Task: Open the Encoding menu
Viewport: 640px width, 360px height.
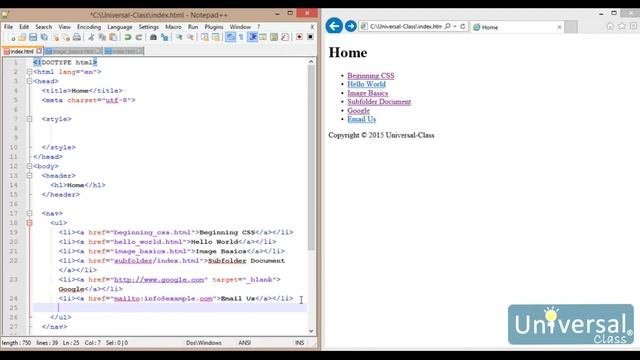Action: (x=89, y=27)
